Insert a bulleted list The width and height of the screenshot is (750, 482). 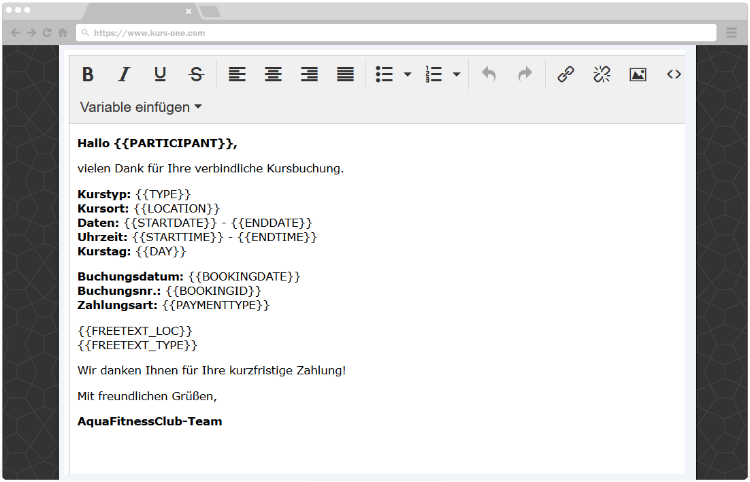point(384,75)
